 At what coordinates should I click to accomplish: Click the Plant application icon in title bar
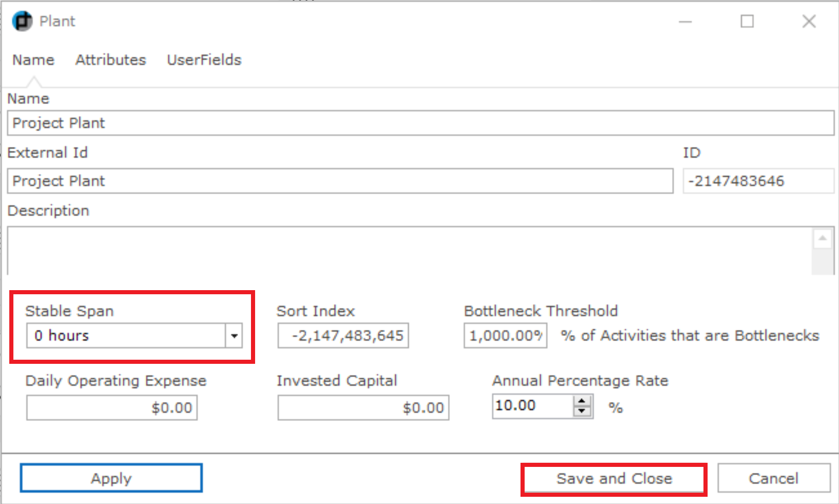tap(22, 21)
